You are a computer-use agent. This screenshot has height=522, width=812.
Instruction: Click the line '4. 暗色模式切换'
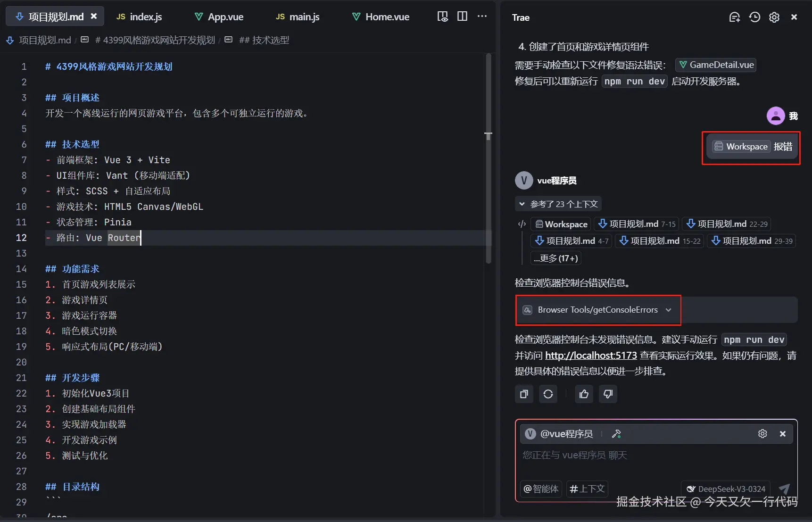(81, 331)
